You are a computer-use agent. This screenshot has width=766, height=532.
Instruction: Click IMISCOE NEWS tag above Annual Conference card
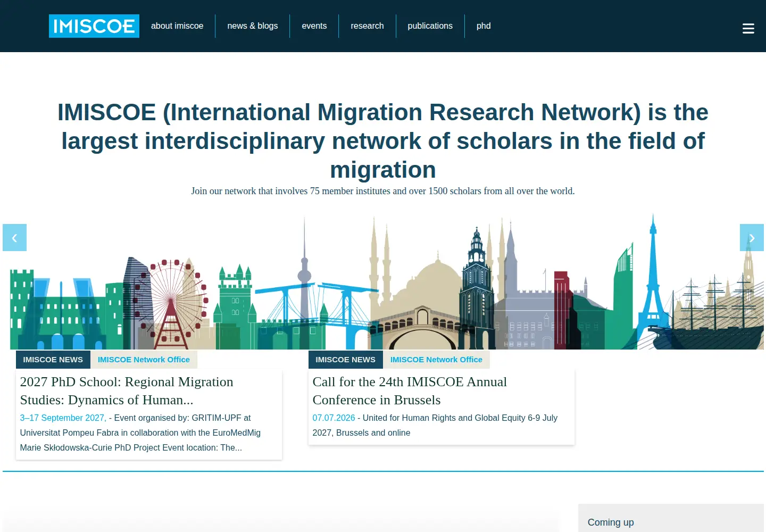pos(346,360)
